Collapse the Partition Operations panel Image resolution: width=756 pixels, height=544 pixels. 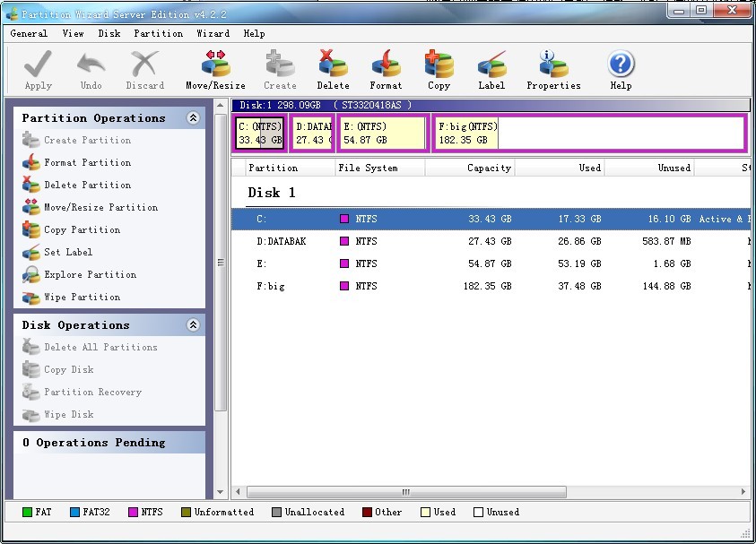tap(193, 118)
